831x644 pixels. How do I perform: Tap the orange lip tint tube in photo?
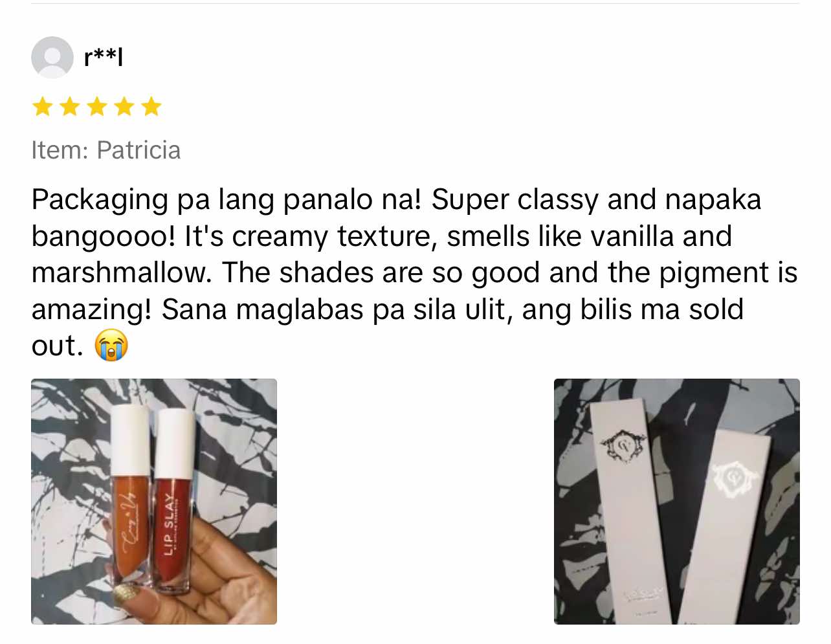pyautogui.click(x=131, y=498)
